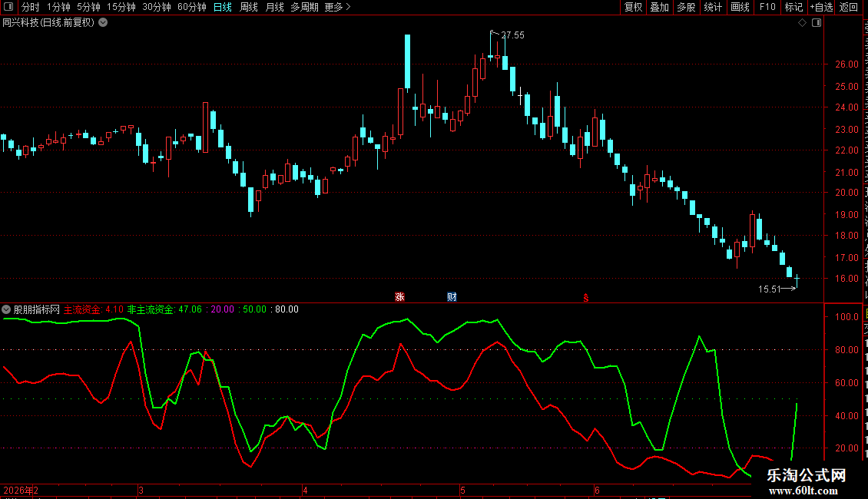Click the diamond icon in chart corner
Screen dimensions: 868x499
802,23
